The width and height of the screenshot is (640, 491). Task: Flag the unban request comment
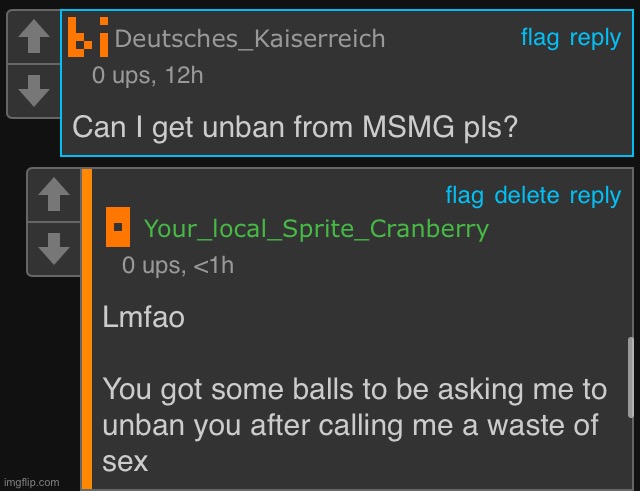(x=540, y=38)
